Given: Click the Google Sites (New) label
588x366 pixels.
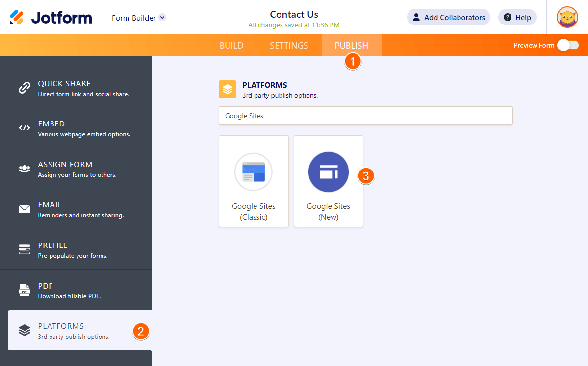Looking at the screenshot, I should coord(329,211).
